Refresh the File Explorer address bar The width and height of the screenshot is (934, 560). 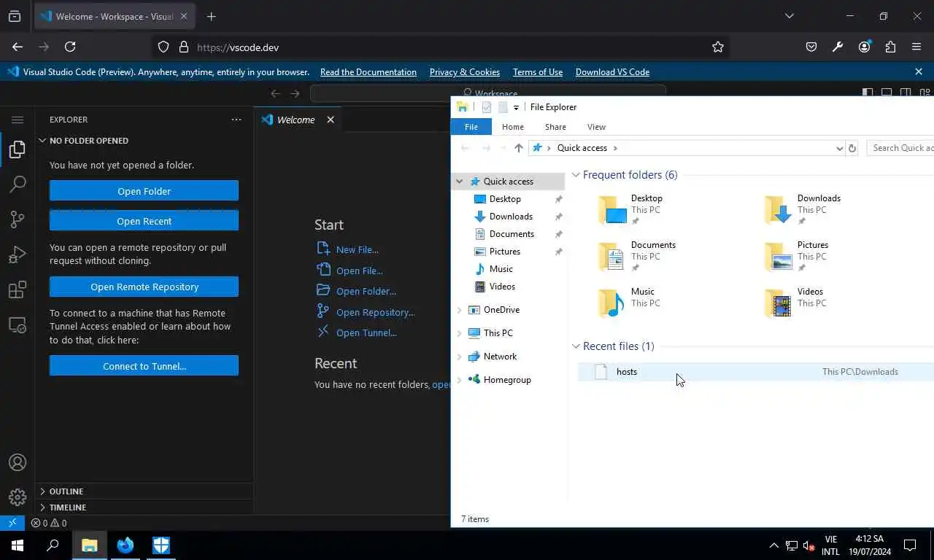click(852, 148)
